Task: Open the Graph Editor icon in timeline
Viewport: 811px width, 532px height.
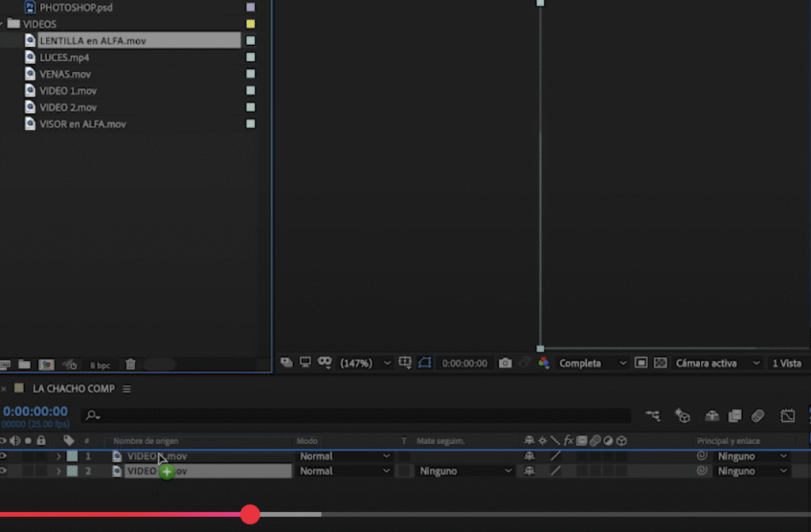Action: pyautogui.click(x=787, y=416)
